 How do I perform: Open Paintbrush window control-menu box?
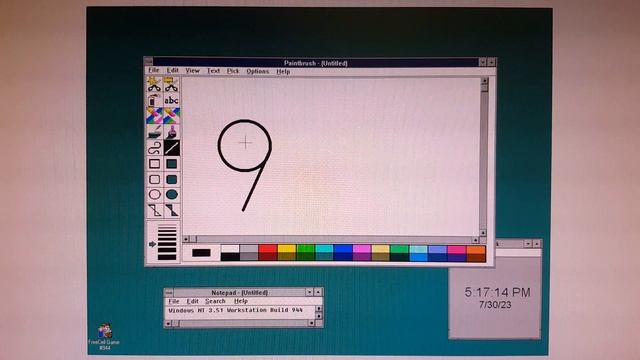point(149,62)
